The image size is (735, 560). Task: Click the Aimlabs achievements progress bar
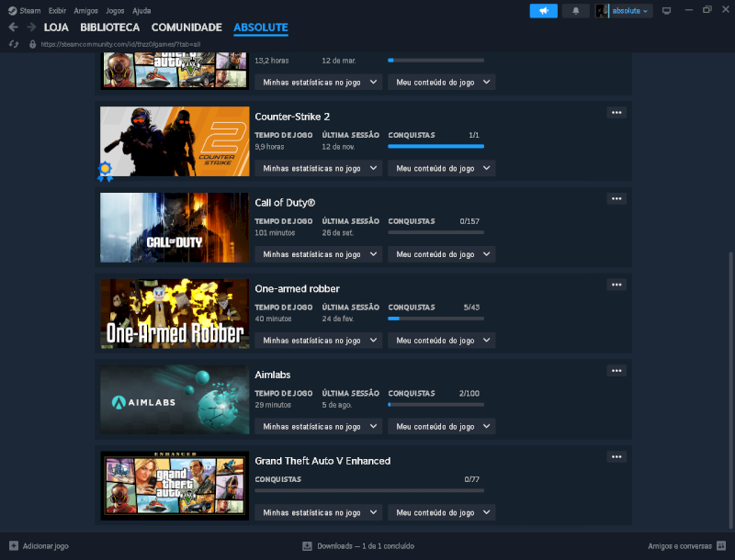coord(435,405)
